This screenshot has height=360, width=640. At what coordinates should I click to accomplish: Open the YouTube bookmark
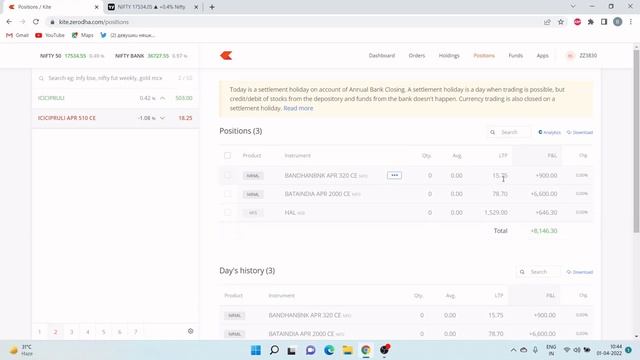(50, 35)
